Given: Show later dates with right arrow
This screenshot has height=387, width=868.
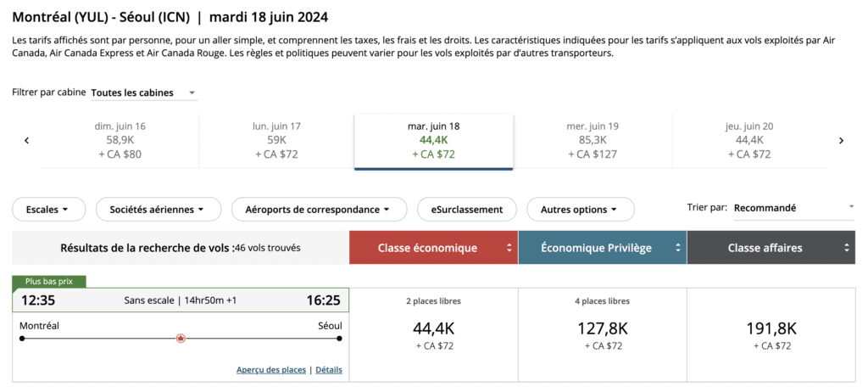Looking at the screenshot, I should tap(841, 141).
